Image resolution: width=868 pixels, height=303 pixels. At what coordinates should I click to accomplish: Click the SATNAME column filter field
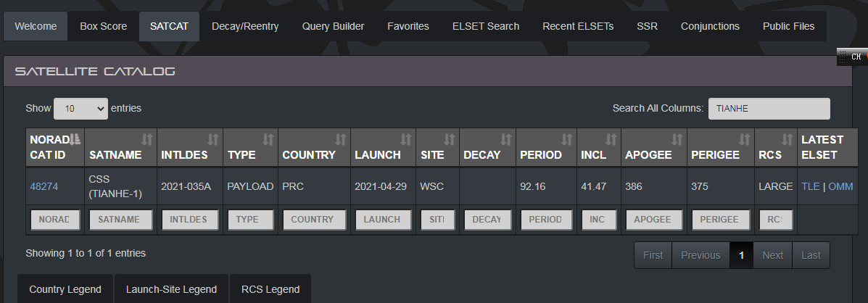click(120, 220)
